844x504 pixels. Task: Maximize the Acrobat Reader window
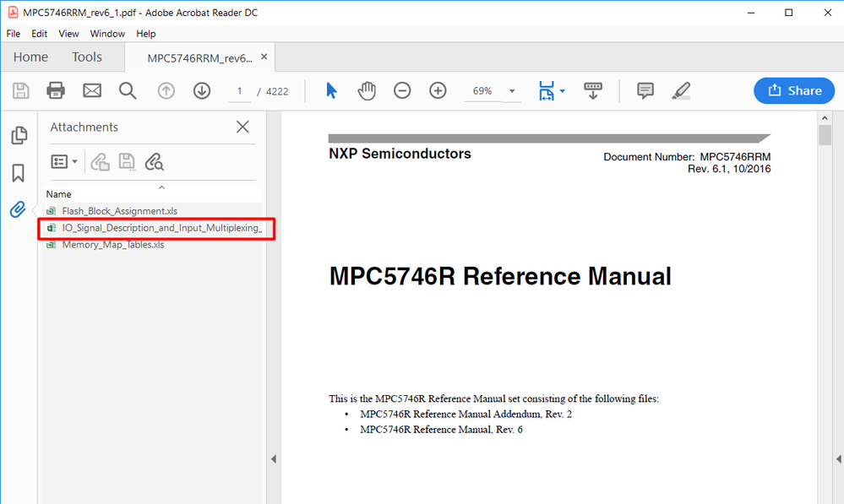point(788,13)
